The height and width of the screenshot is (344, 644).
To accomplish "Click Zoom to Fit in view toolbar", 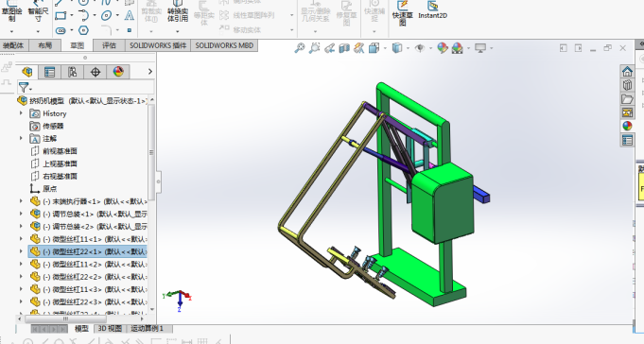I will [x=300, y=48].
